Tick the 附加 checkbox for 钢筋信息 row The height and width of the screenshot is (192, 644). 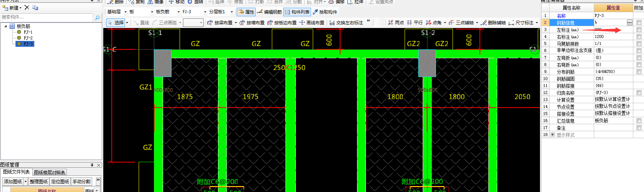point(639,23)
